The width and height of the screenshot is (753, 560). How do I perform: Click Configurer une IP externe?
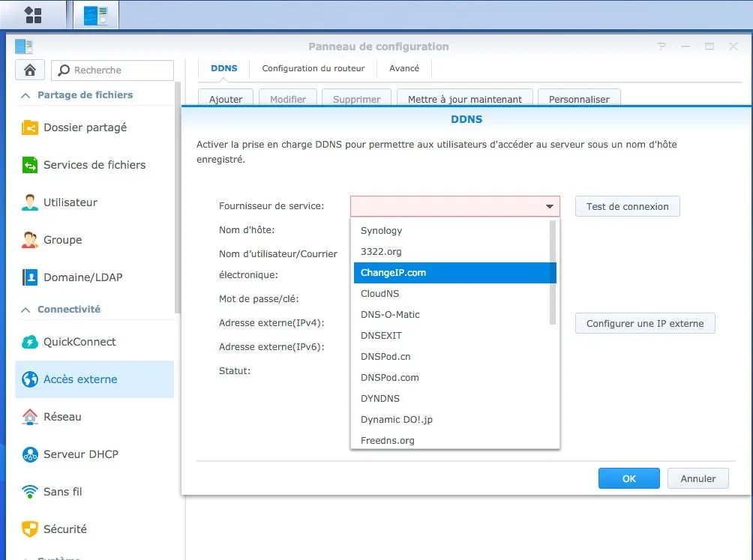[645, 323]
